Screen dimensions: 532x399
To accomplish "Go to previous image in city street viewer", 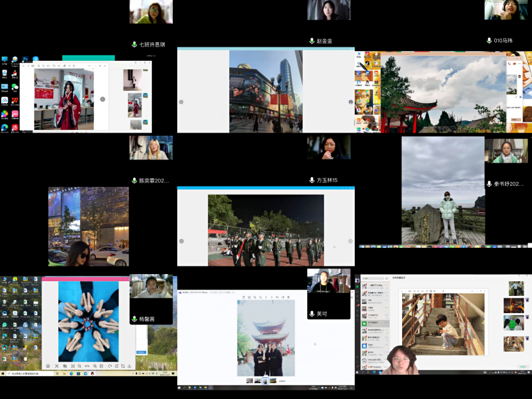I will 181,102.
